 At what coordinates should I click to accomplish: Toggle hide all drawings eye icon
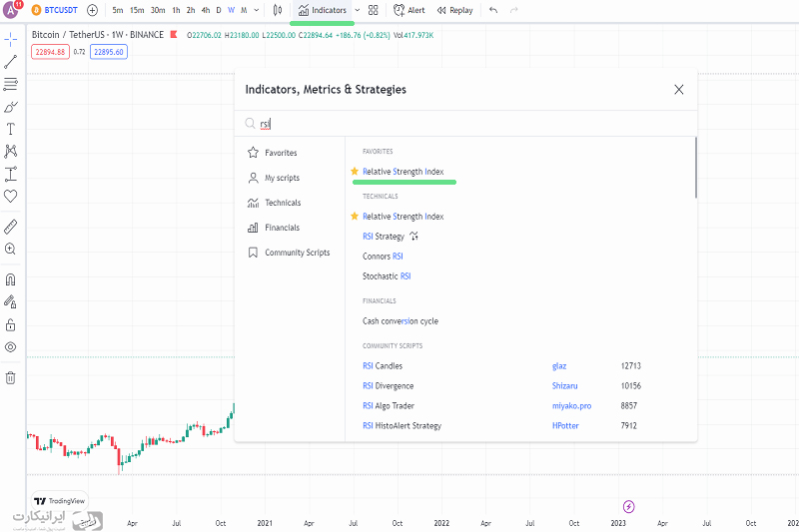pos(10,347)
